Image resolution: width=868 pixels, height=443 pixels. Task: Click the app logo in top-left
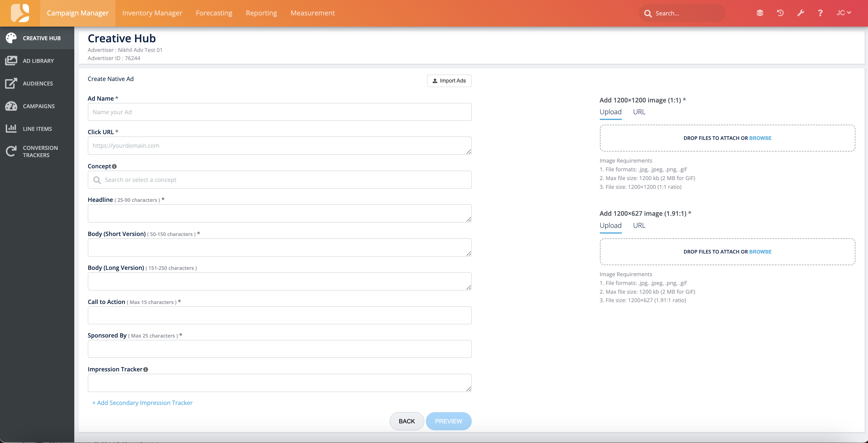click(20, 13)
